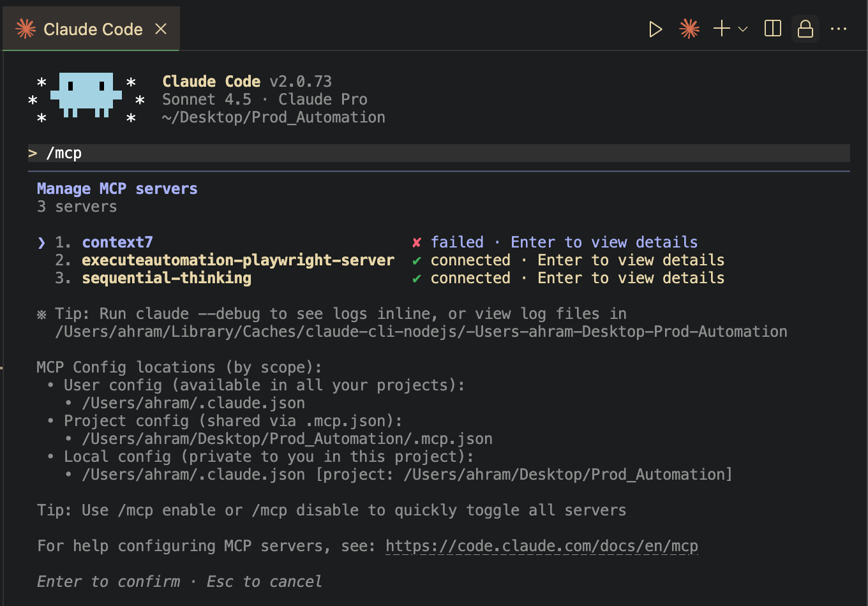Select the context7 server row
The height and width of the screenshot is (606, 868).
coord(368,242)
